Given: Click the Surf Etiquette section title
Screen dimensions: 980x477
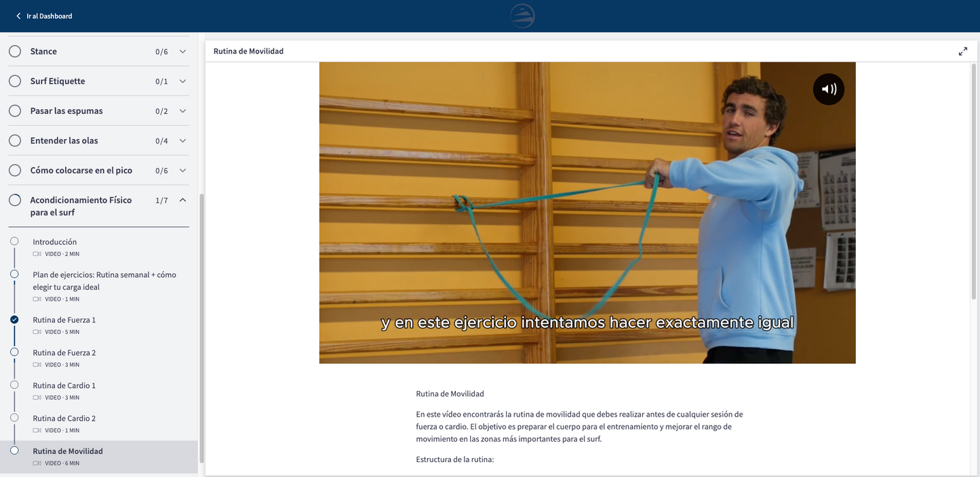Looking at the screenshot, I should (58, 81).
